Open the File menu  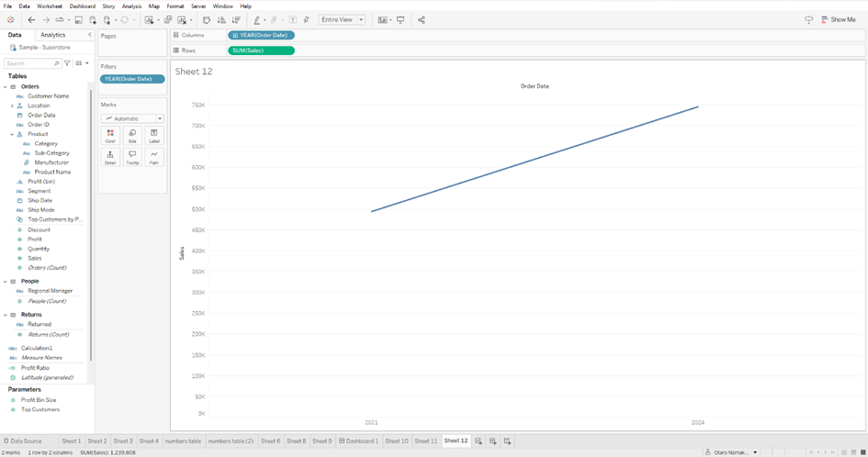7,6
